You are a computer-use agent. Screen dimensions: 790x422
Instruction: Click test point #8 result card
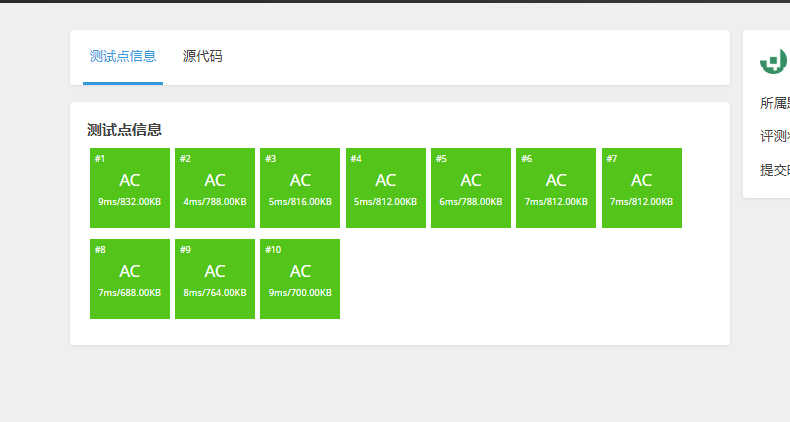pyautogui.click(x=130, y=279)
